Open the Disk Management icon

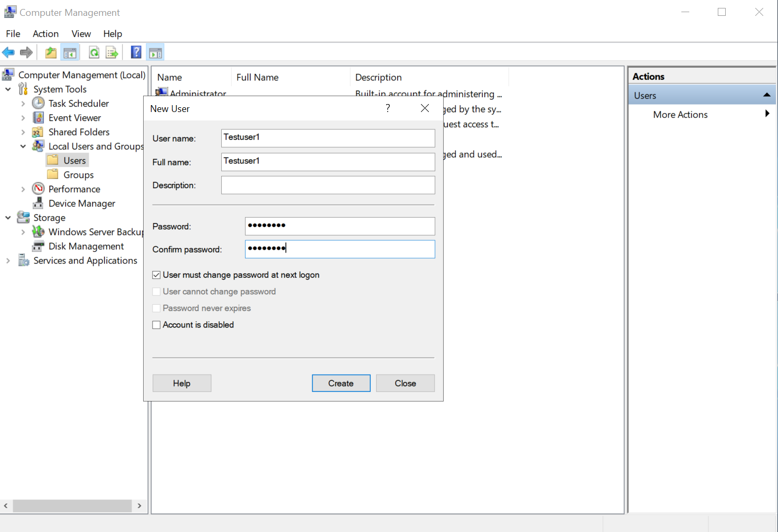38,246
